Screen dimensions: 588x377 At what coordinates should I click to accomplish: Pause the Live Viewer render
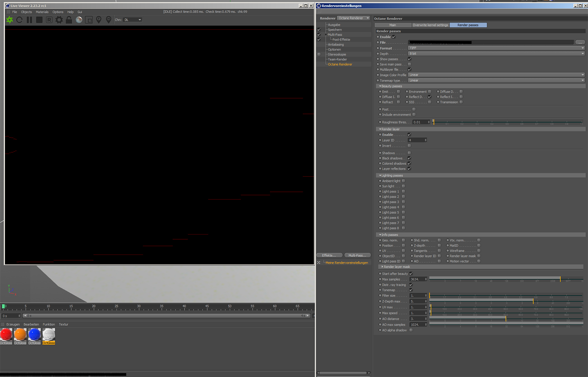29,20
